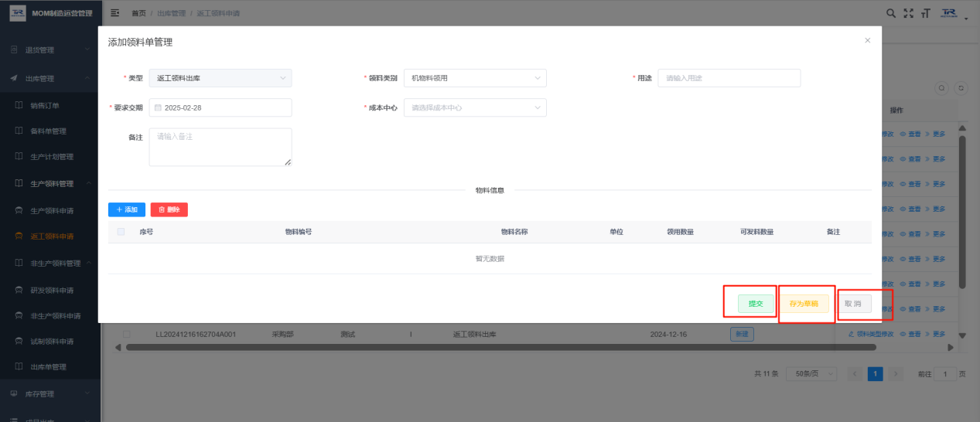Click the 用途 input field
980x422 pixels.
pyautogui.click(x=729, y=78)
